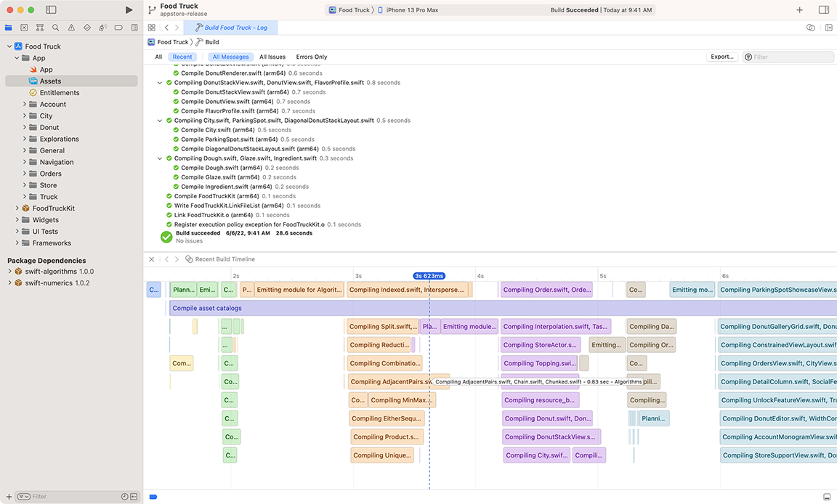The width and height of the screenshot is (837, 504).
Task: Open the Test navigator diamond icon
Action: (x=87, y=28)
